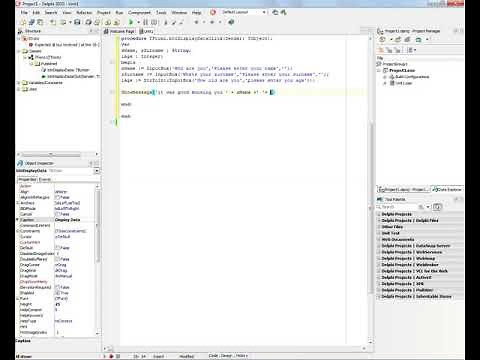Select the error entry in Structure pane
480x360 pixels.
click(65, 45)
